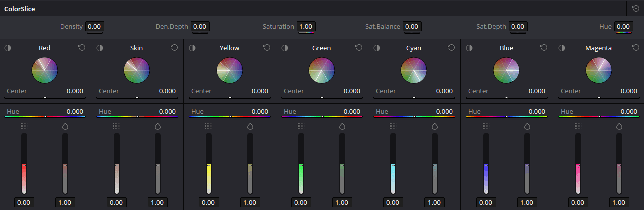Viewport: 644px width, 210px height.
Task: Click the Skin color wheel
Action: point(137,70)
